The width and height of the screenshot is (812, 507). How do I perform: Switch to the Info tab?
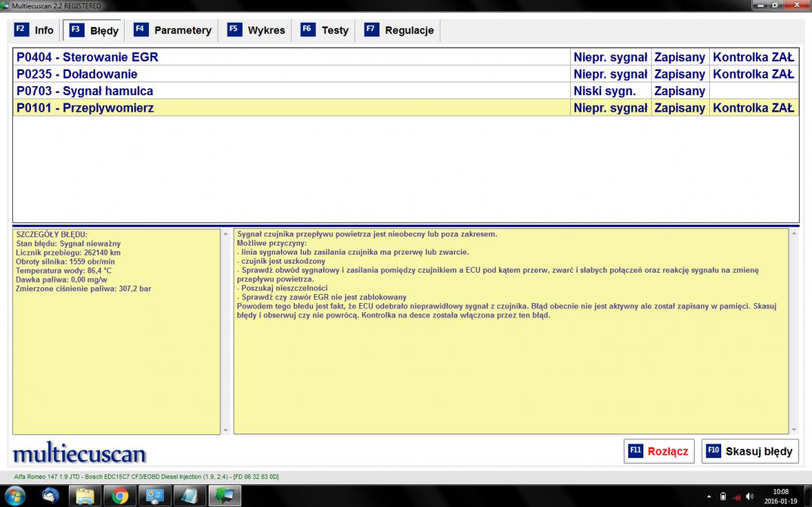tap(35, 30)
